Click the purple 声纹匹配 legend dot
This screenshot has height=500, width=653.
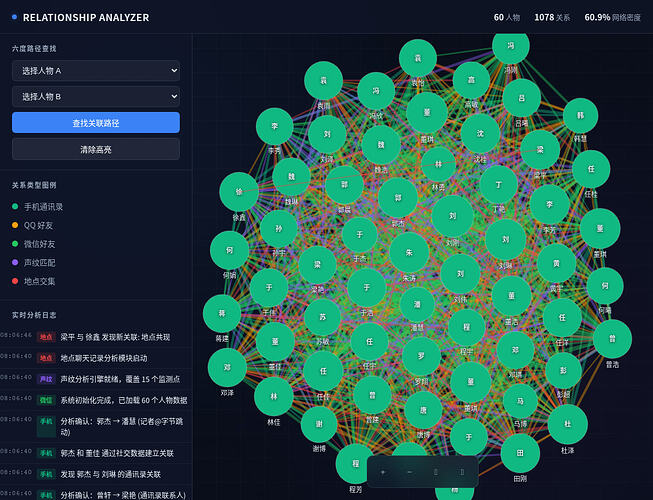tap(15, 262)
